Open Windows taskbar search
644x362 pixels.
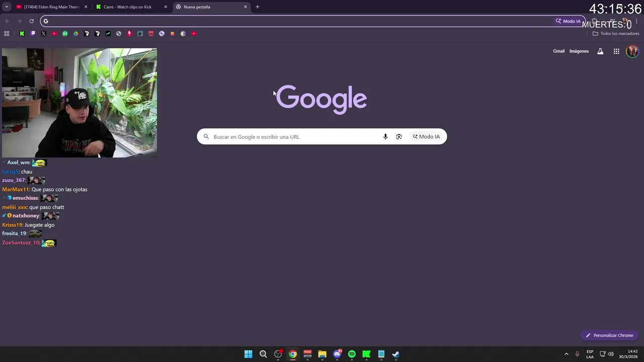263,354
